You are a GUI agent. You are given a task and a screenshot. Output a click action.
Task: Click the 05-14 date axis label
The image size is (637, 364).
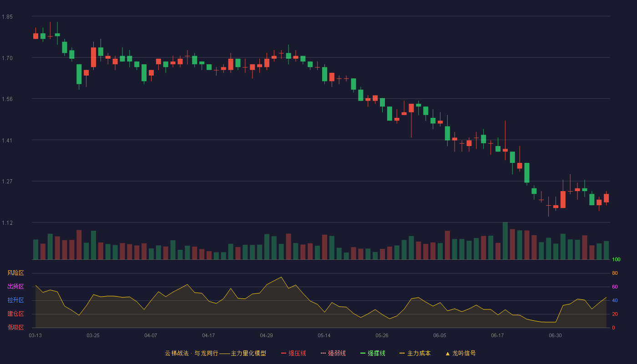324,335
